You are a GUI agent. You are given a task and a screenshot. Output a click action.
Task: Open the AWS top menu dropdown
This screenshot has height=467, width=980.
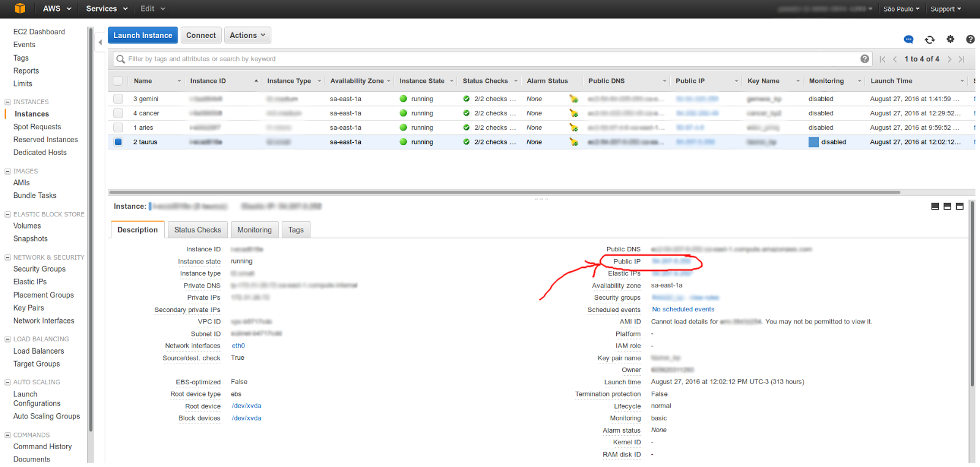(57, 9)
